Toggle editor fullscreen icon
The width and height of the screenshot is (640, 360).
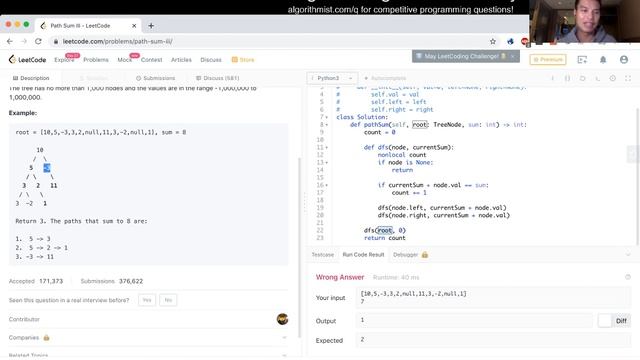click(628, 78)
